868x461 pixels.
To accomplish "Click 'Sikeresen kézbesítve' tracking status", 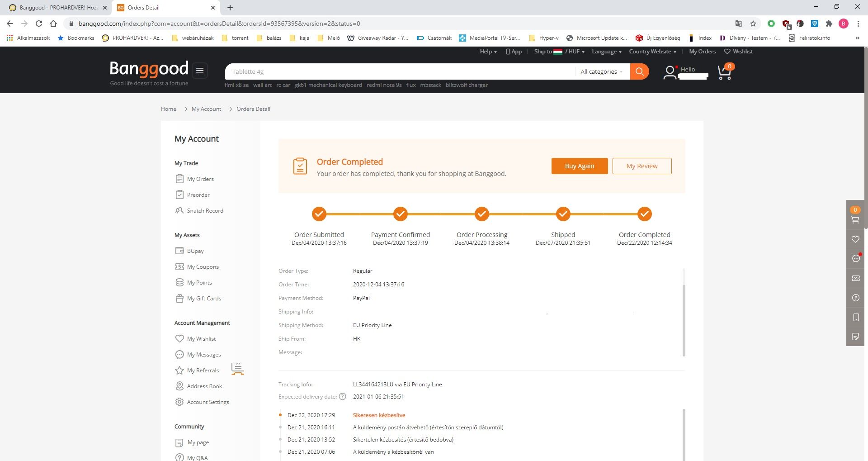I will click(379, 415).
